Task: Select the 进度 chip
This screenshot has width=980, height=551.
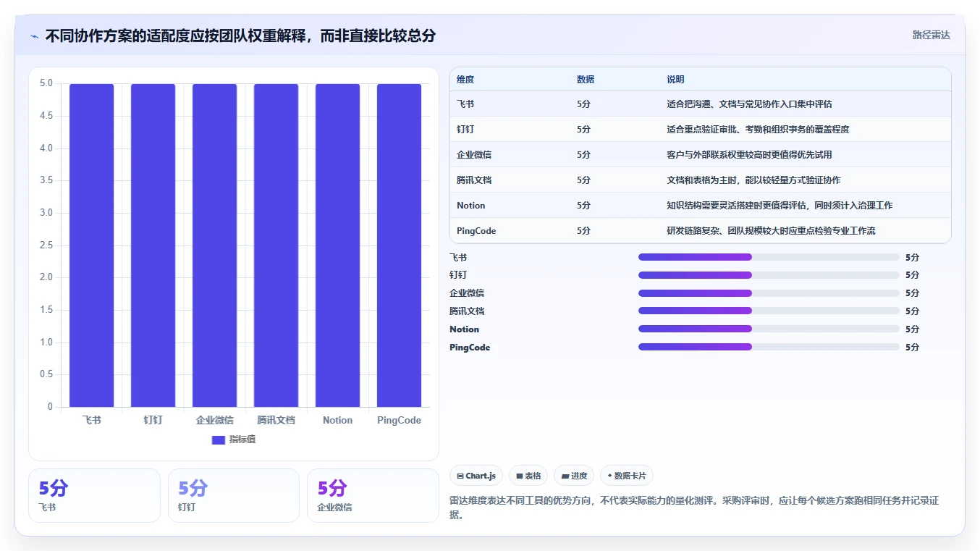Action: click(574, 476)
